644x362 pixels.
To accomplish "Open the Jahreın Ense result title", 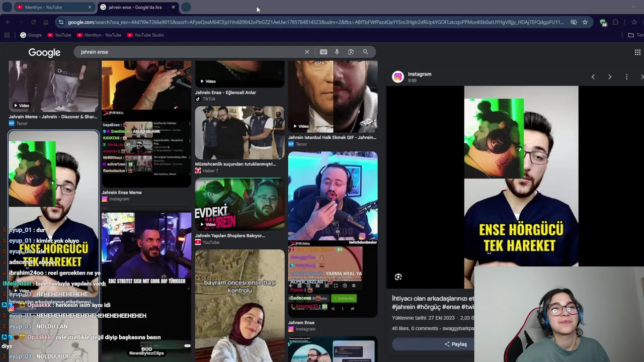I will pyautogui.click(x=301, y=323).
